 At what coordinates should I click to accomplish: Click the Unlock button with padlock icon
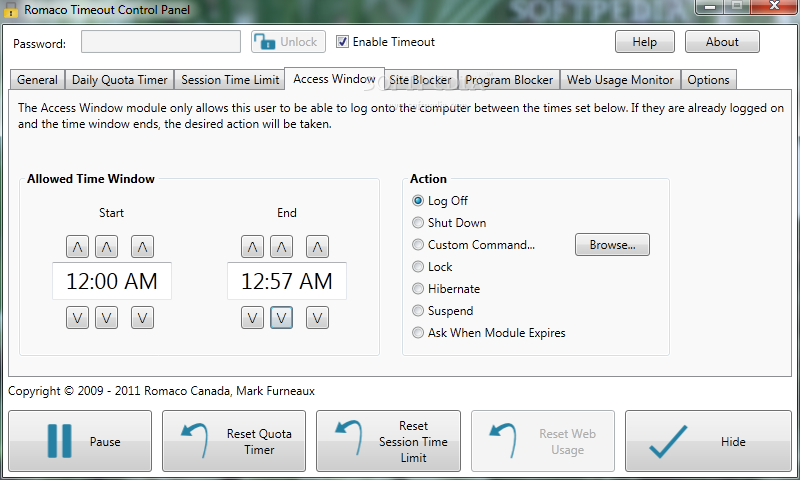(288, 42)
